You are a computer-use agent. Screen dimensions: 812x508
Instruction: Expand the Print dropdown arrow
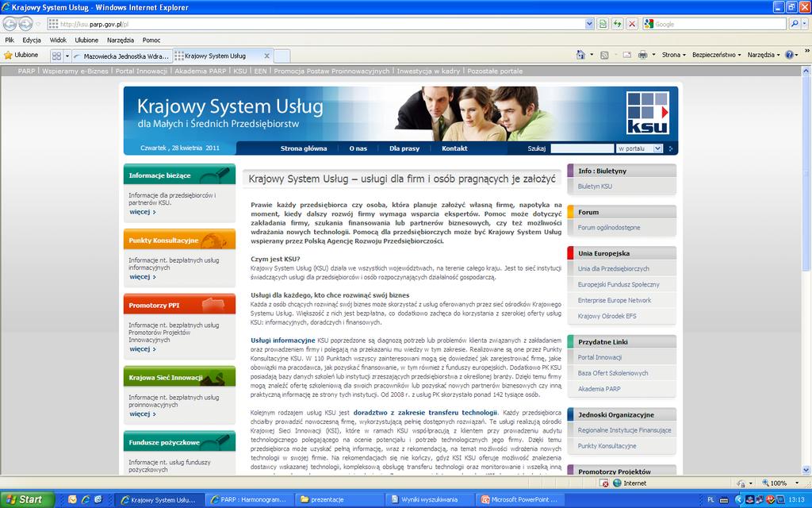pyautogui.click(x=653, y=55)
